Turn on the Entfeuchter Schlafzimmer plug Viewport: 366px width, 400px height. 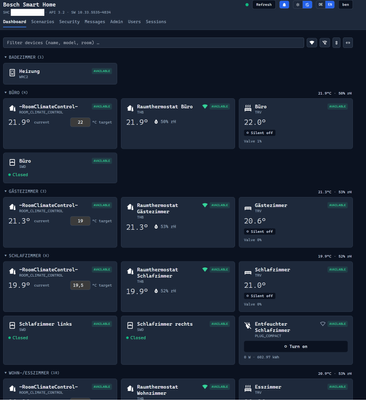point(296,347)
